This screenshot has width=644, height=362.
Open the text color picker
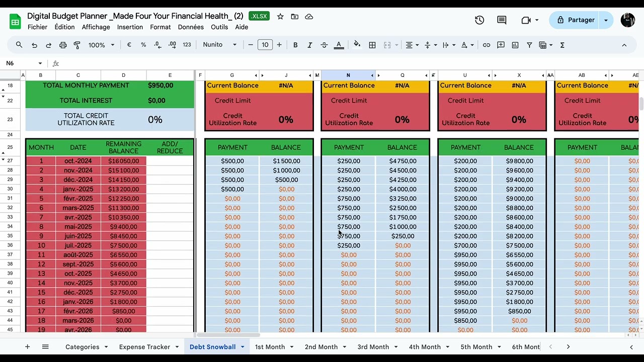tap(339, 45)
